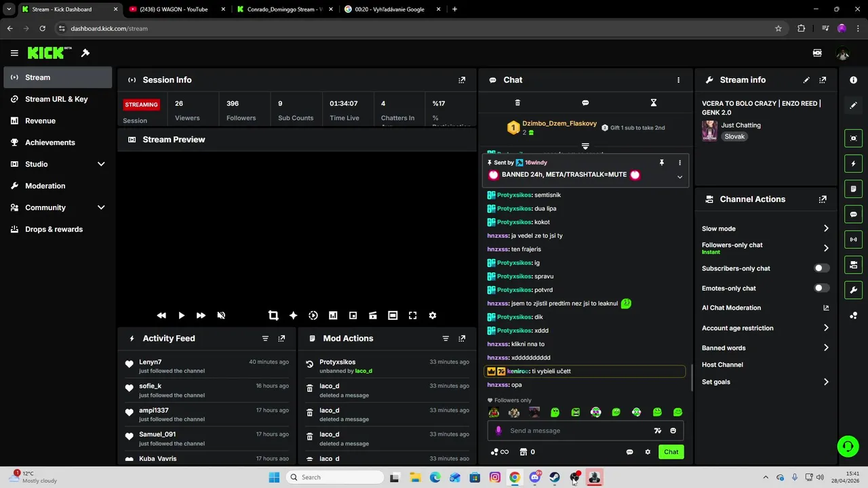The image size is (868, 488).
Task: Switch preview to theater mode
Action: [393, 315]
